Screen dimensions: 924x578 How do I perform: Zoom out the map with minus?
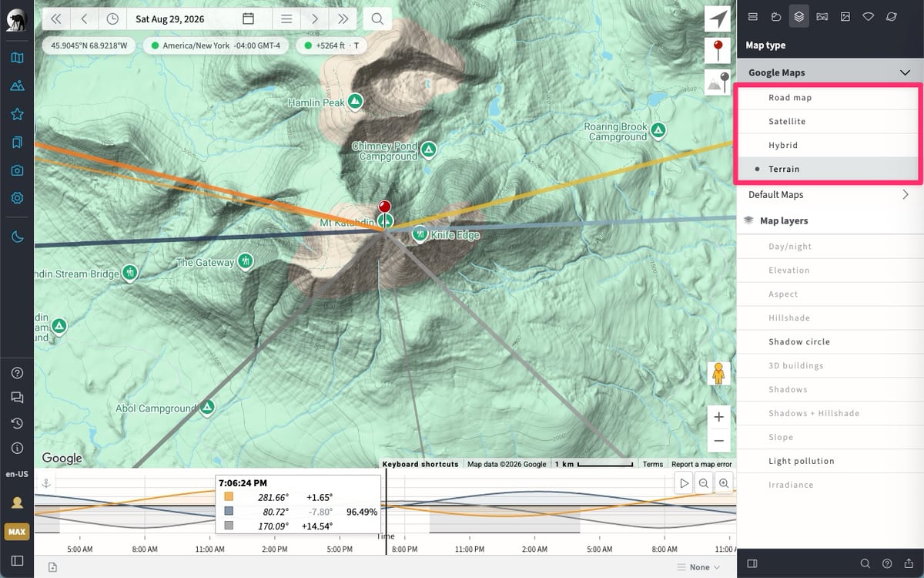(x=718, y=441)
